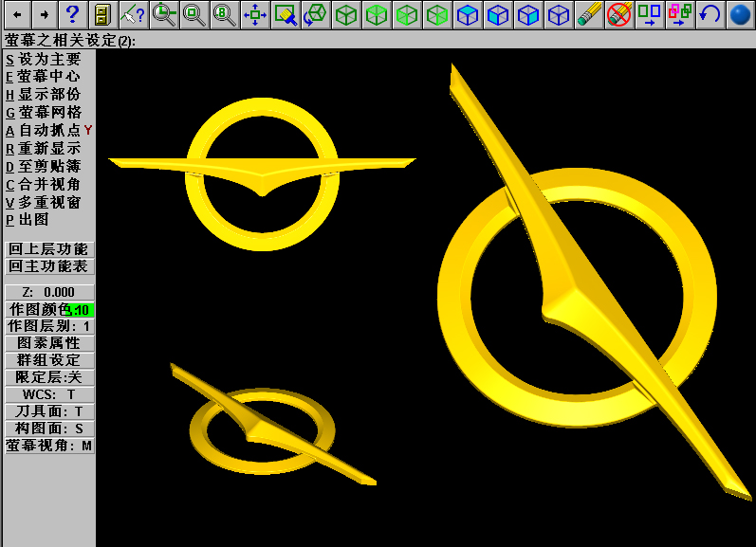The width and height of the screenshot is (756, 547).
Task: Choose menu item V 多重视窗
Action: pyautogui.click(x=43, y=202)
